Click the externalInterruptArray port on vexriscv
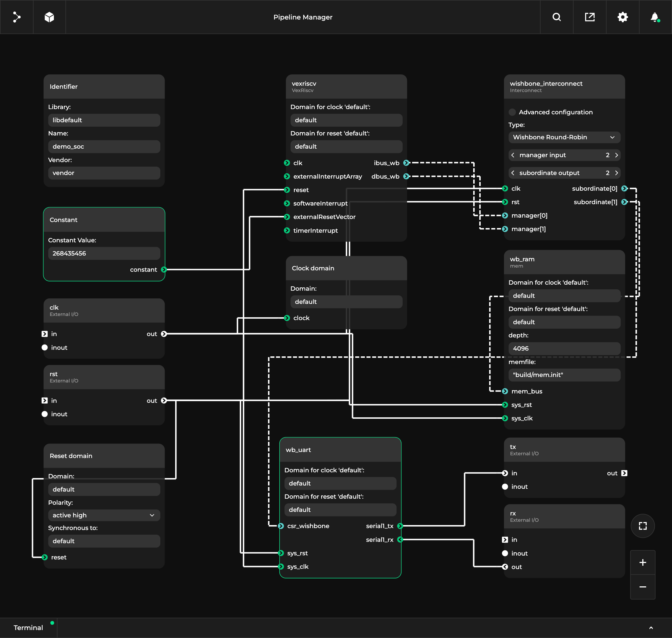The height and width of the screenshot is (638, 672). pos(287,176)
